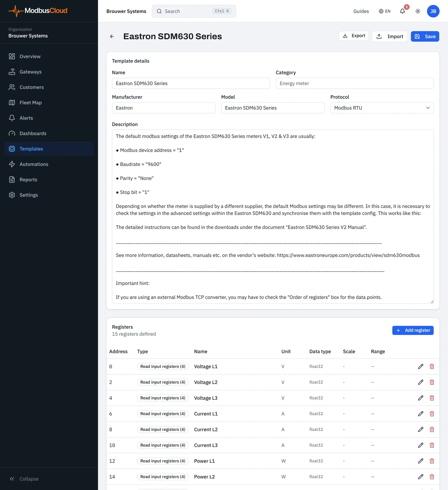The height and width of the screenshot is (490, 448).
Task: Focus the Search box
Action: (x=194, y=11)
